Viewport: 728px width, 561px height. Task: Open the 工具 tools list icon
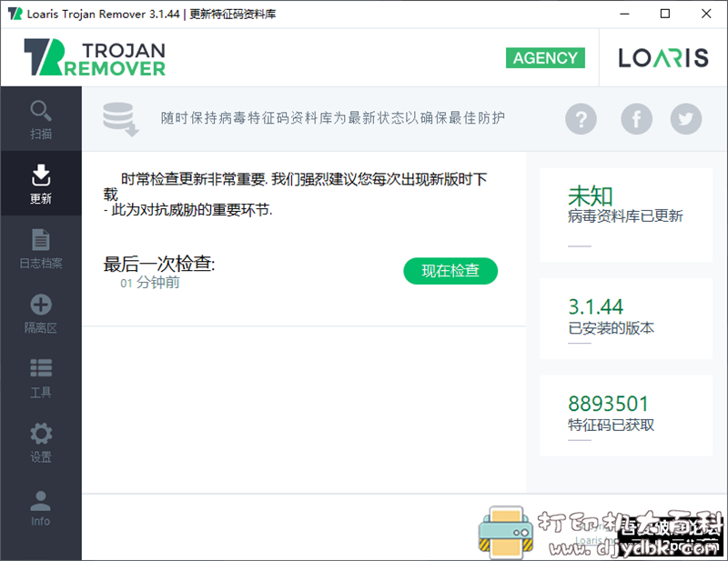coord(41,368)
